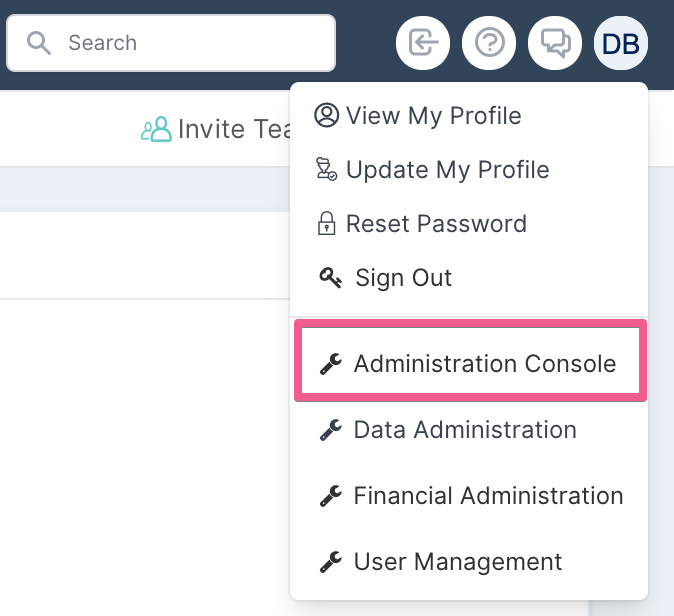This screenshot has height=616, width=674.
Task: Select Reset Password from menu
Action: click(469, 224)
